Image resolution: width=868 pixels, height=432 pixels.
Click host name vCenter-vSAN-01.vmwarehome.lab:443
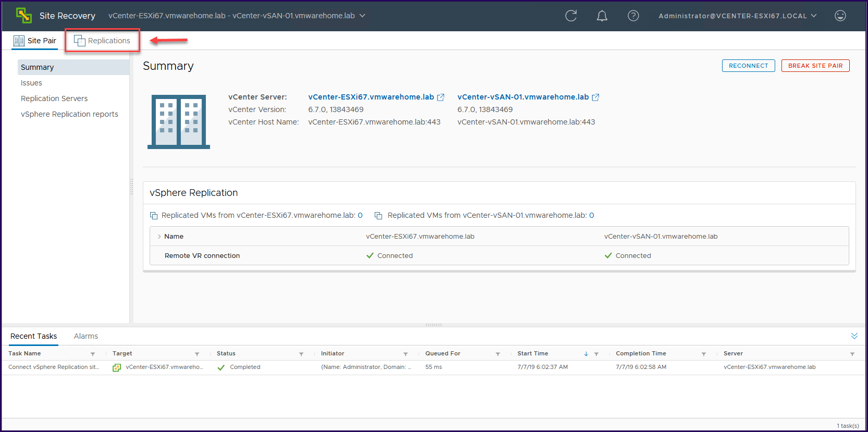click(526, 122)
